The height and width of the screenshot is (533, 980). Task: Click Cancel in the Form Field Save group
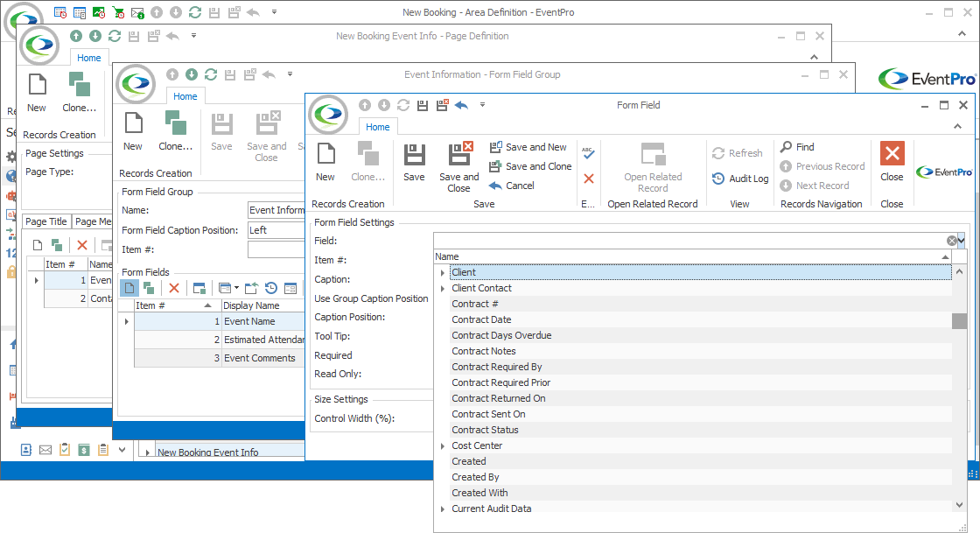pyautogui.click(x=512, y=186)
